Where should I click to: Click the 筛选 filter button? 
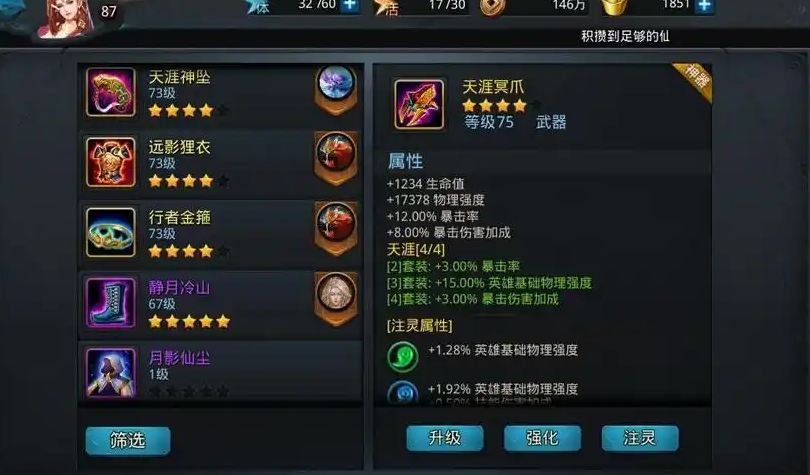coord(128,441)
